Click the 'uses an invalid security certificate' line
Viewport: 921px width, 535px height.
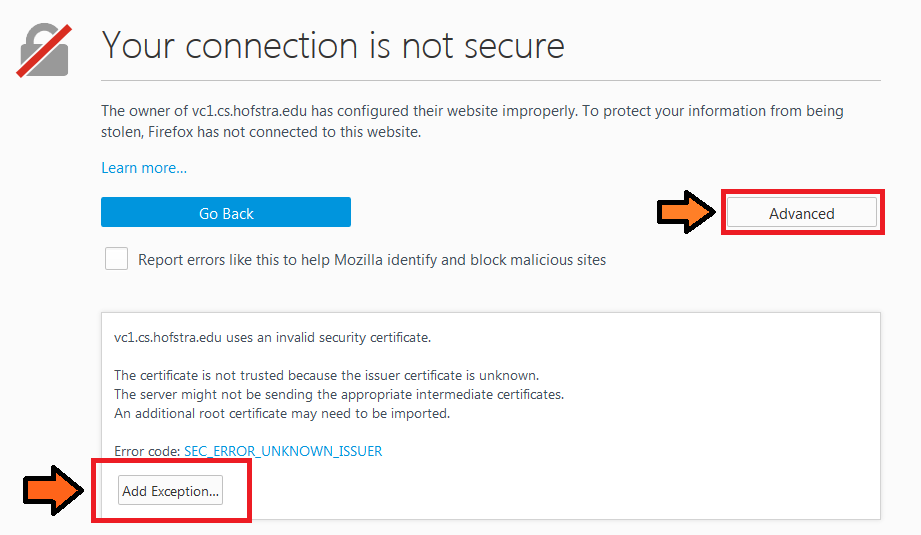[x=272, y=337]
